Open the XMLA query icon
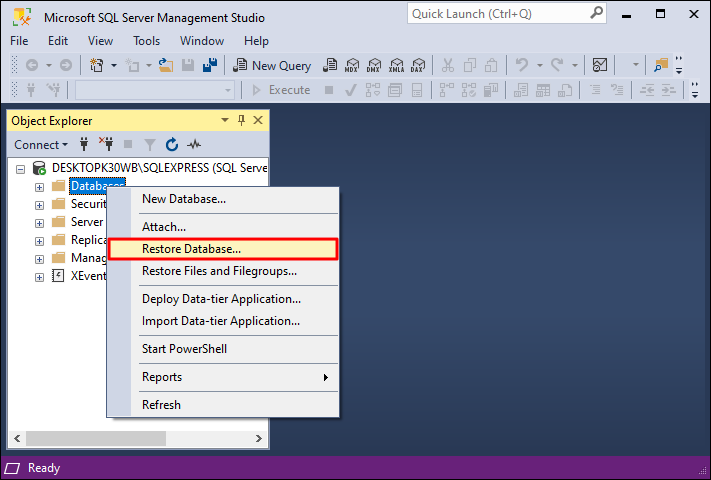 pyautogui.click(x=396, y=66)
